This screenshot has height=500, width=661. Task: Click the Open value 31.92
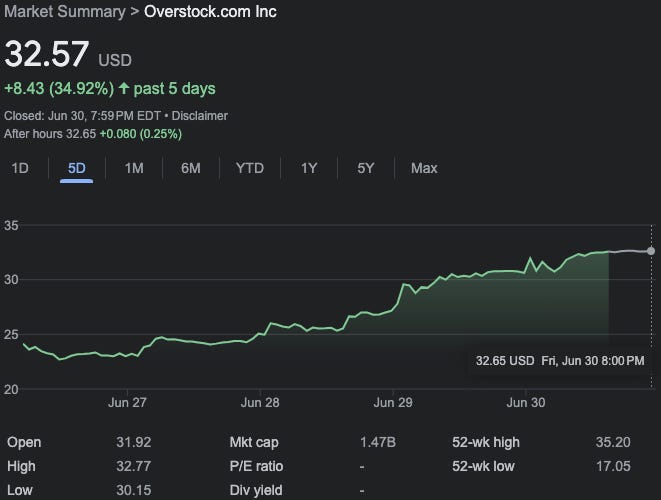point(134,442)
